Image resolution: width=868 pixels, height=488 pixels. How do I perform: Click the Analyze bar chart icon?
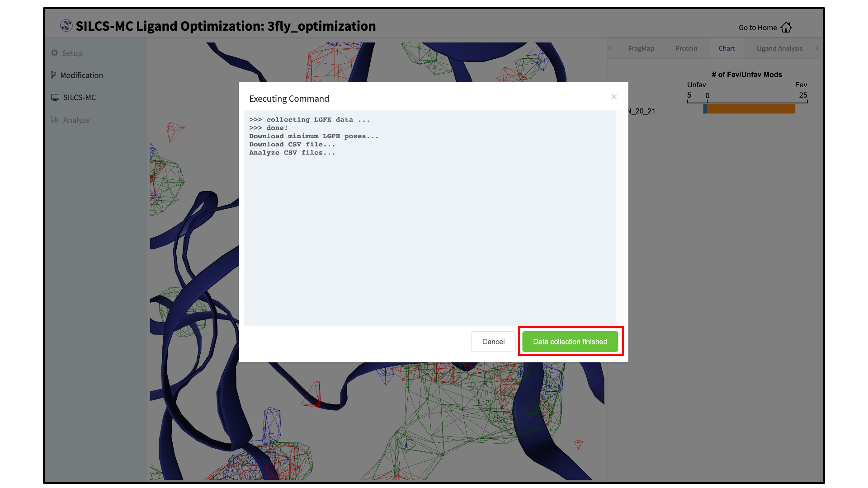(55, 120)
